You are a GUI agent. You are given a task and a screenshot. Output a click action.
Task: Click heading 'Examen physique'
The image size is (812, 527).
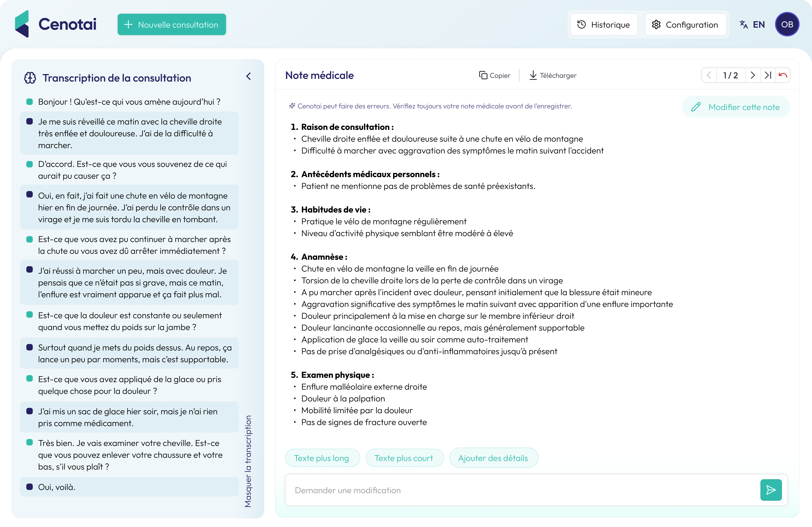click(x=337, y=375)
